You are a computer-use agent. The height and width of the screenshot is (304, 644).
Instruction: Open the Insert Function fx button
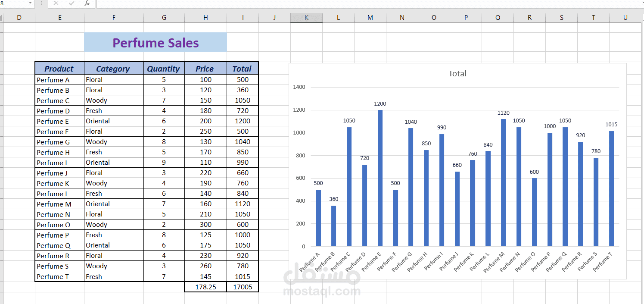tap(87, 3)
